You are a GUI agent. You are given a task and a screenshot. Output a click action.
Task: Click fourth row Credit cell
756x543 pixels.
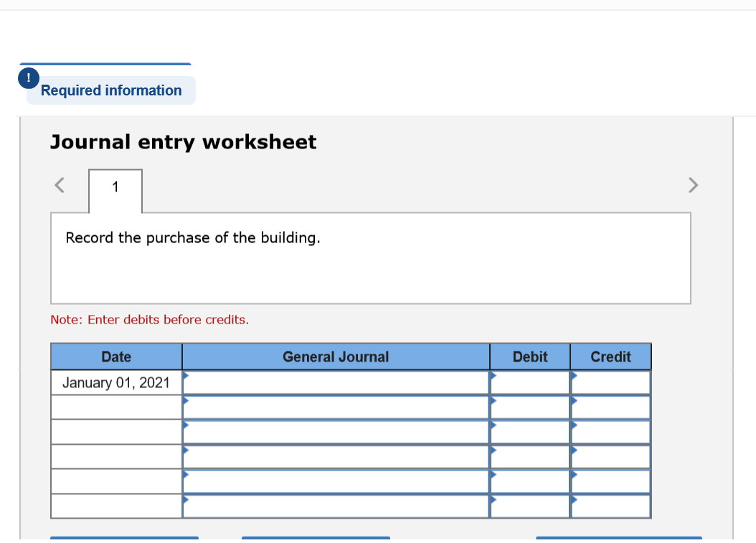pyautogui.click(x=610, y=457)
